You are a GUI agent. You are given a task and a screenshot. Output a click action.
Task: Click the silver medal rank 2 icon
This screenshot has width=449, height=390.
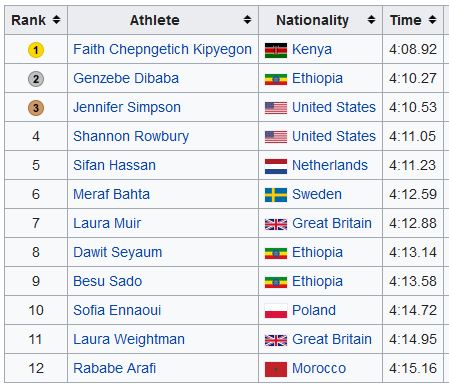click(x=36, y=79)
